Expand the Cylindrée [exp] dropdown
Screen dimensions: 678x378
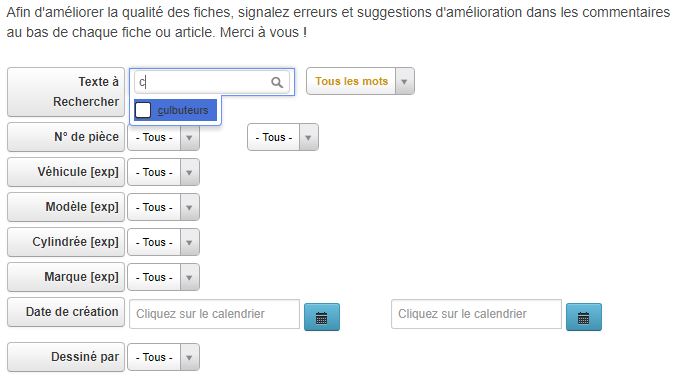tap(163, 243)
